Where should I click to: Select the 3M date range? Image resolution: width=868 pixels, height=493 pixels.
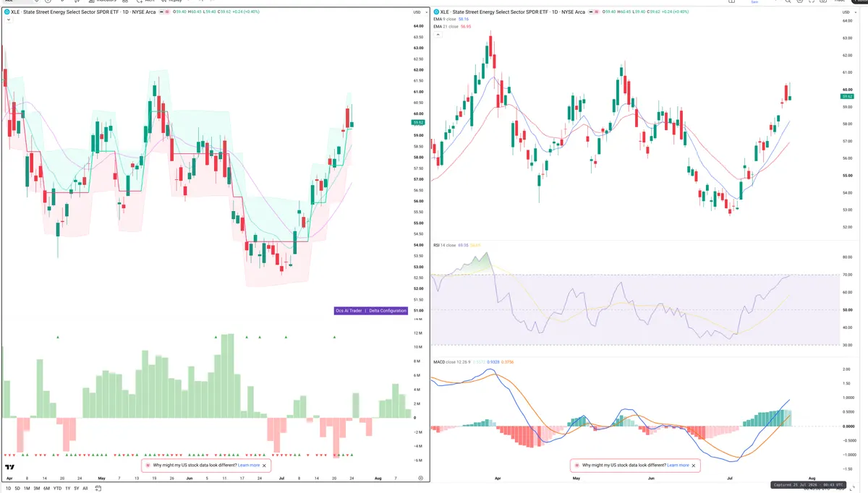[x=36, y=489]
